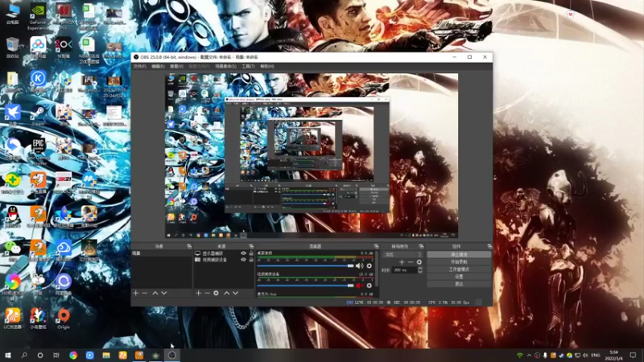Open GeForce Experience desktop icon
The width and height of the screenshot is (644, 362).
pyautogui.click(x=38, y=17)
